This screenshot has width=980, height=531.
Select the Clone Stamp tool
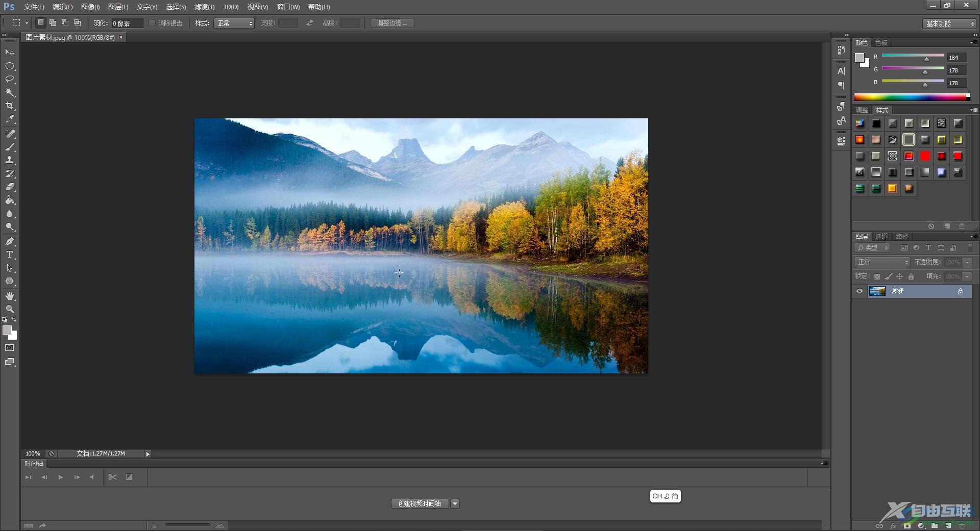click(x=10, y=160)
